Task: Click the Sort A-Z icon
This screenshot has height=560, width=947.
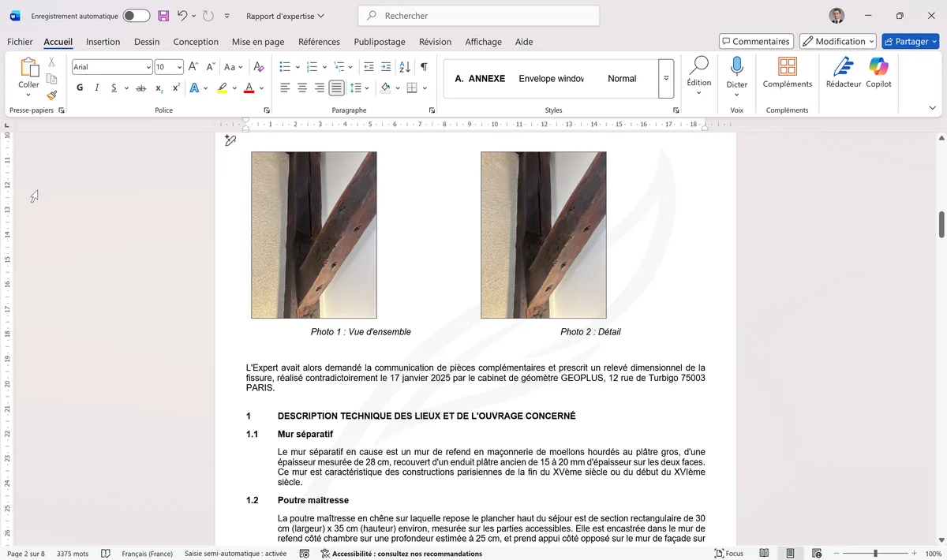Action: (x=404, y=67)
